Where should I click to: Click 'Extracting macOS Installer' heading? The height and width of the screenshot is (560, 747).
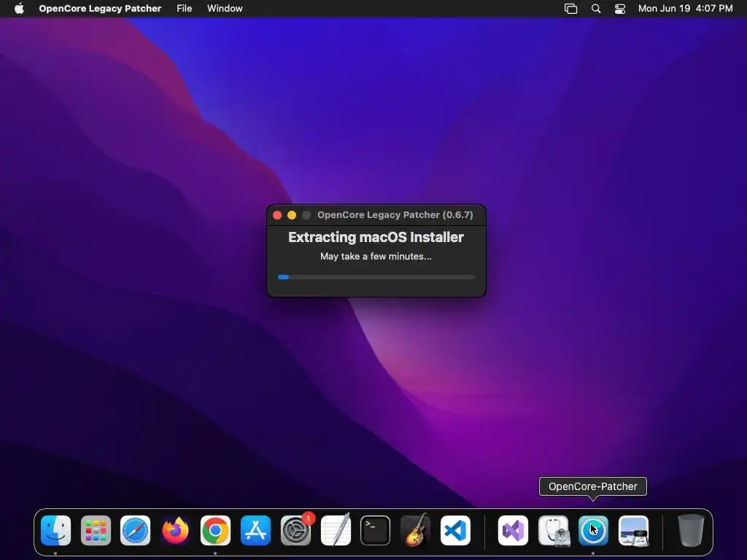(376, 237)
